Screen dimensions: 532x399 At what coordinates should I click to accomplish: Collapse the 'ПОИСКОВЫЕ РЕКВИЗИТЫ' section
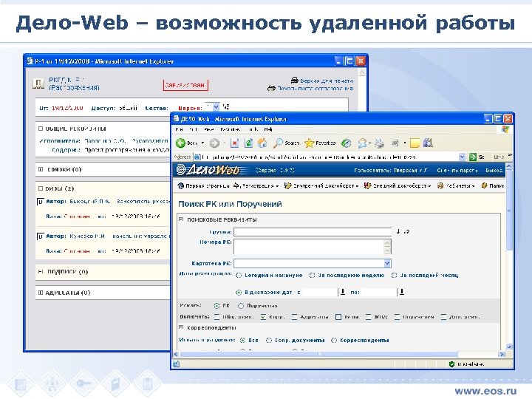click(x=181, y=219)
